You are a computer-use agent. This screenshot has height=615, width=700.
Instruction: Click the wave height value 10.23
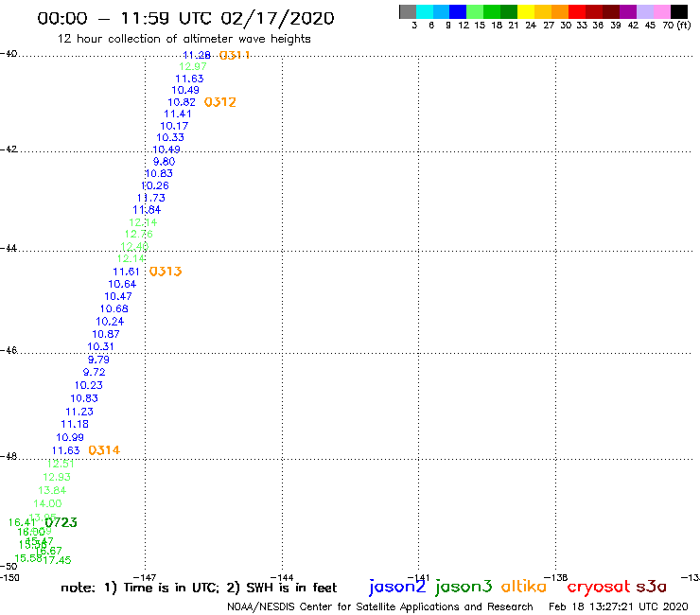(x=89, y=385)
